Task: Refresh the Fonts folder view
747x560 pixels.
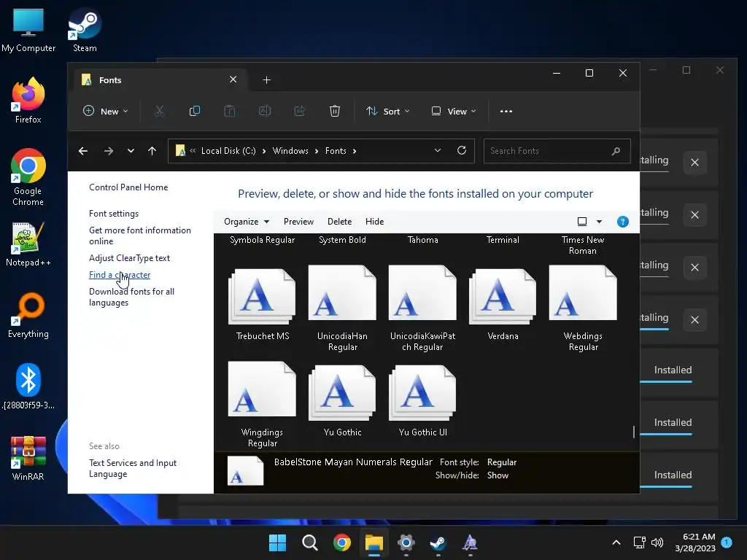Action: [462, 150]
